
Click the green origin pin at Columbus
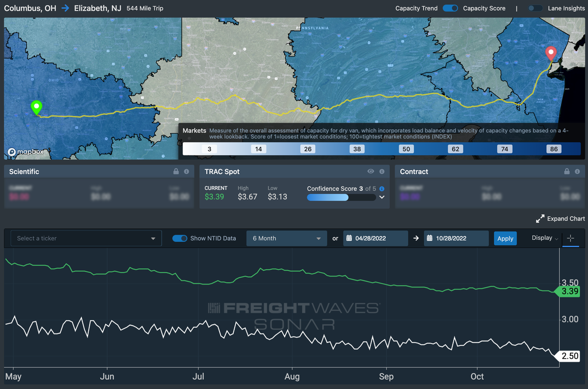[x=36, y=107]
